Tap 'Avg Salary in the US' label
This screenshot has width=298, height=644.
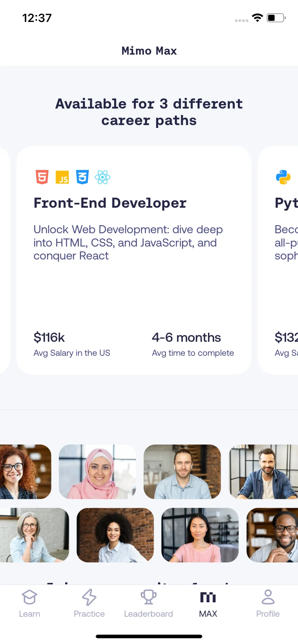click(x=72, y=353)
